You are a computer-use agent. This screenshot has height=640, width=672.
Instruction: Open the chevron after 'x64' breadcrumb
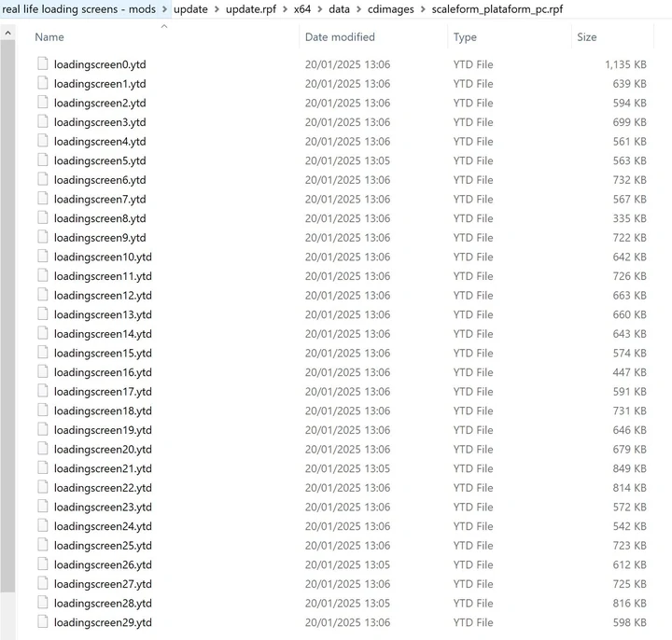click(x=320, y=9)
